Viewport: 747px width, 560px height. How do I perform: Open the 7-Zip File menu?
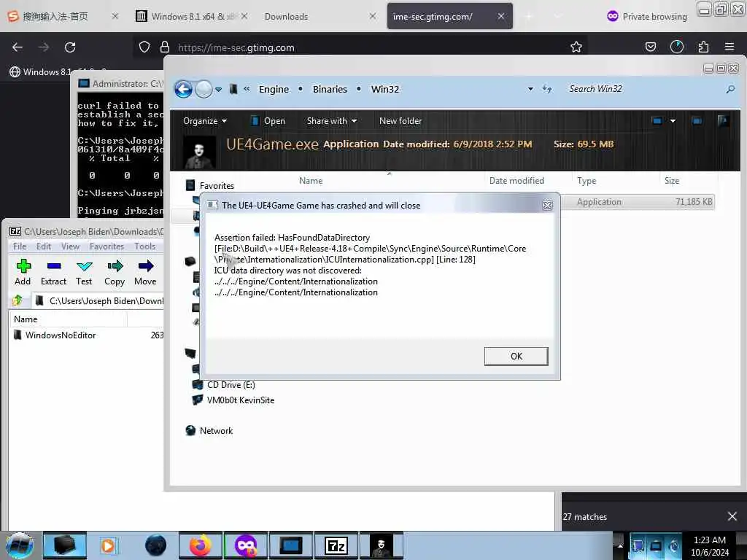[20, 246]
